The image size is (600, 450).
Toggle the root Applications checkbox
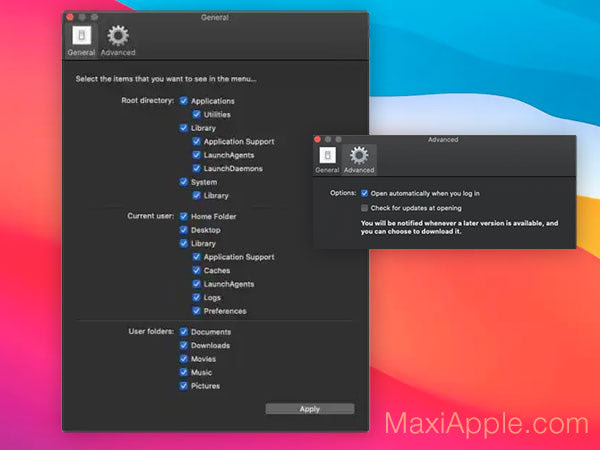[x=184, y=101]
